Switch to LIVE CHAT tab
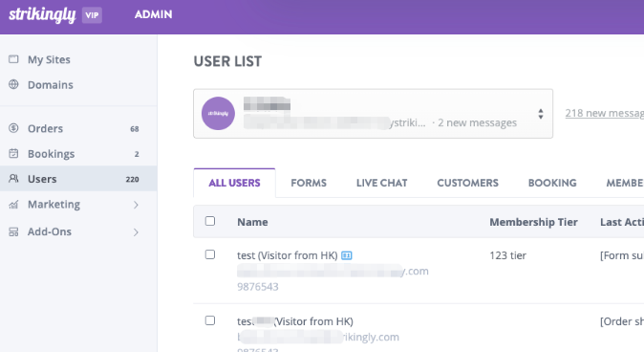 tap(382, 183)
